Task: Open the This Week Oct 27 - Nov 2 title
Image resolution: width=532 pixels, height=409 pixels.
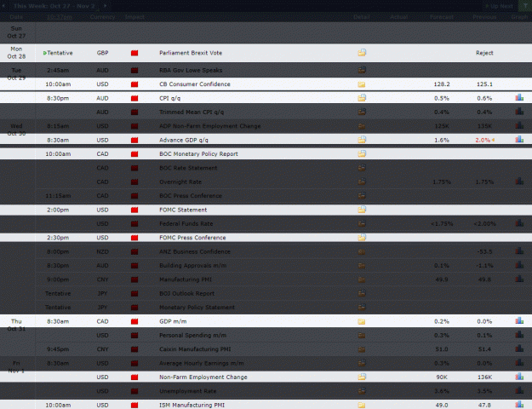Action: pos(54,6)
